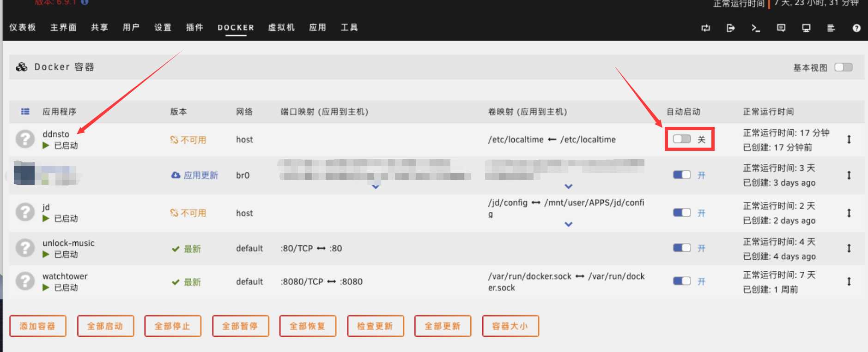868x352 pixels.
Task: Click the watchtower container icon
Action: click(x=25, y=281)
